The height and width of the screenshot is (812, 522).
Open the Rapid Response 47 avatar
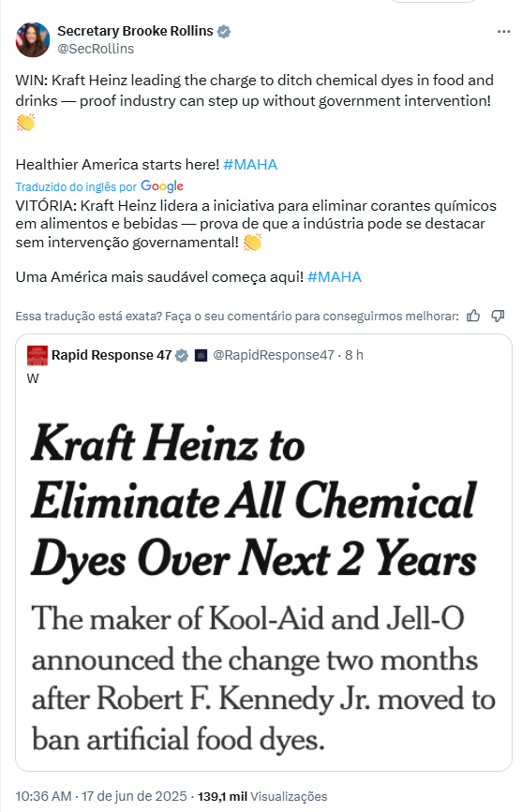(x=37, y=355)
